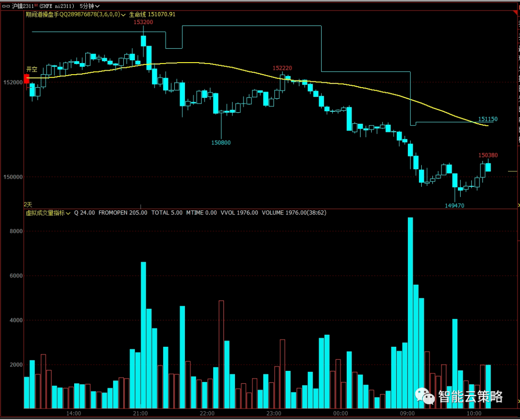Click the red 开空 signal marker
This screenshot has height=420, width=520.
coord(26,79)
